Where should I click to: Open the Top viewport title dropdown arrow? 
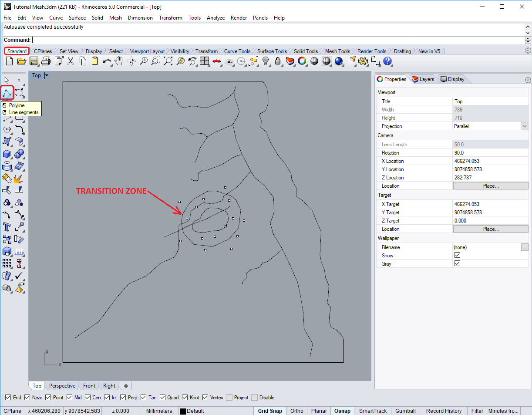46,75
